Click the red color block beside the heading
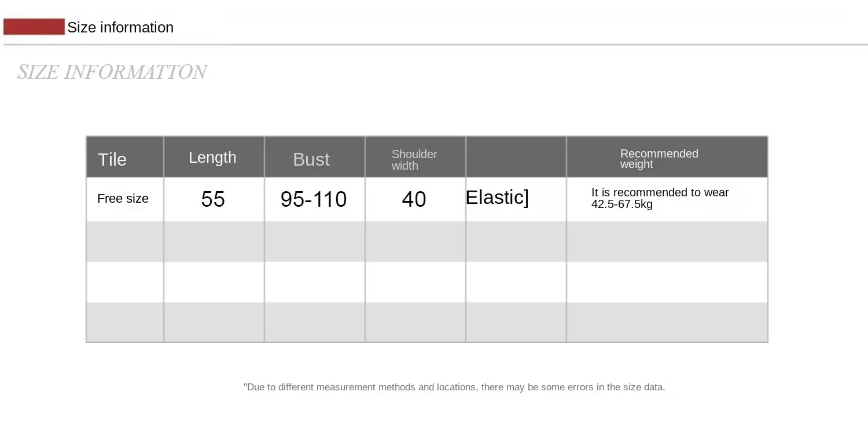Viewport: 868px width, 439px height. pyautogui.click(x=34, y=27)
